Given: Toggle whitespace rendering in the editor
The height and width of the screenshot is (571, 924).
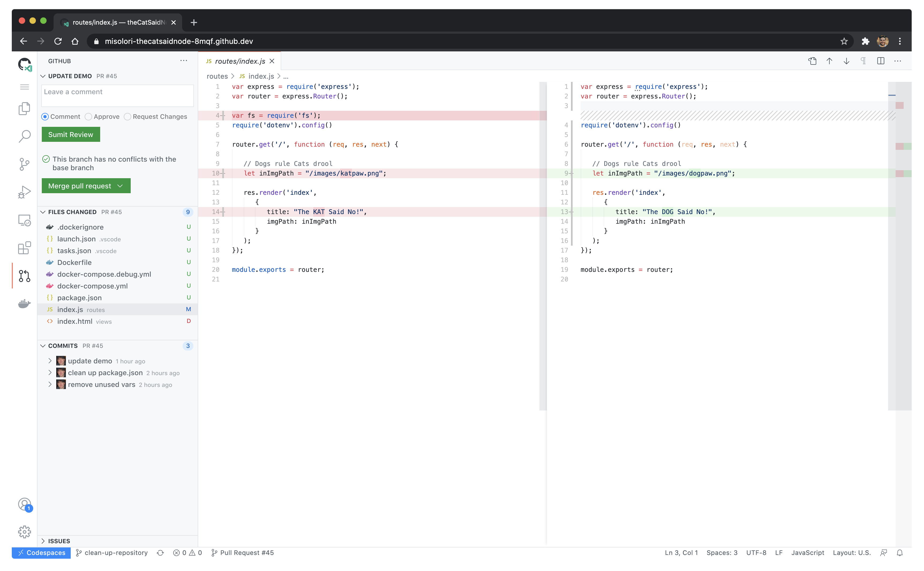Looking at the screenshot, I should coord(863,61).
